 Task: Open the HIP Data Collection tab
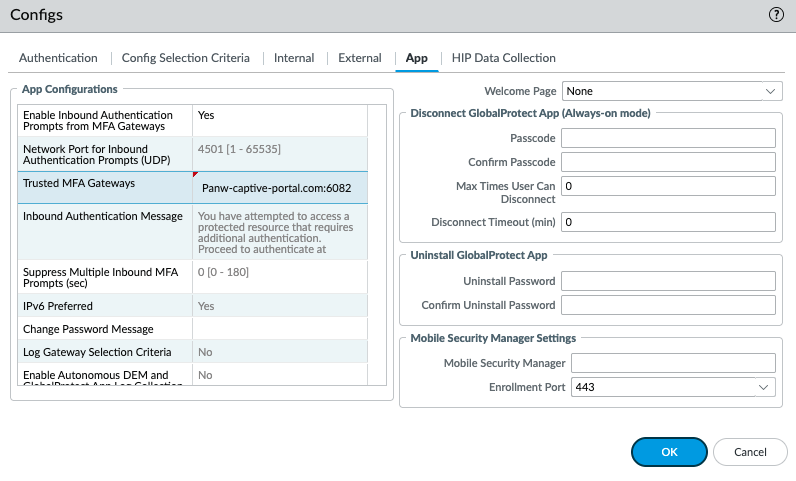[x=503, y=58]
